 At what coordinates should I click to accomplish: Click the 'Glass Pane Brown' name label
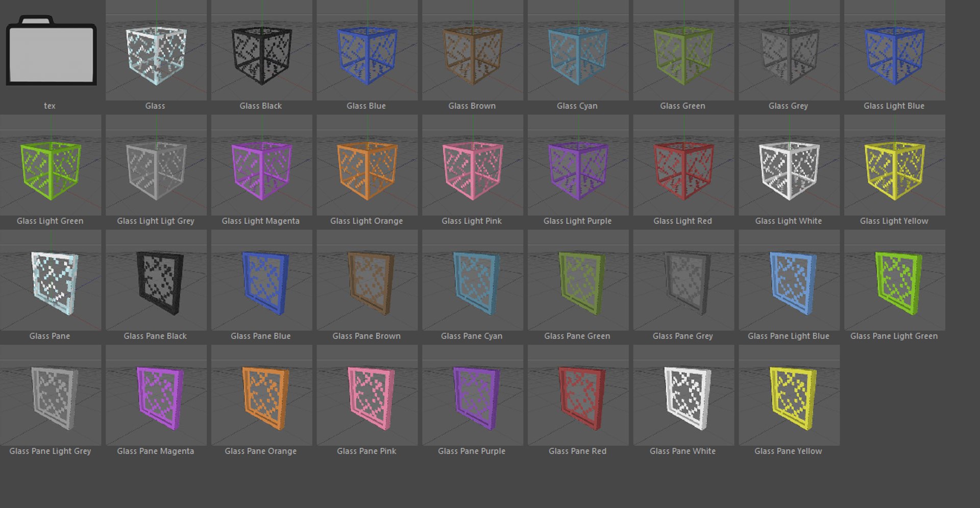pyautogui.click(x=366, y=336)
